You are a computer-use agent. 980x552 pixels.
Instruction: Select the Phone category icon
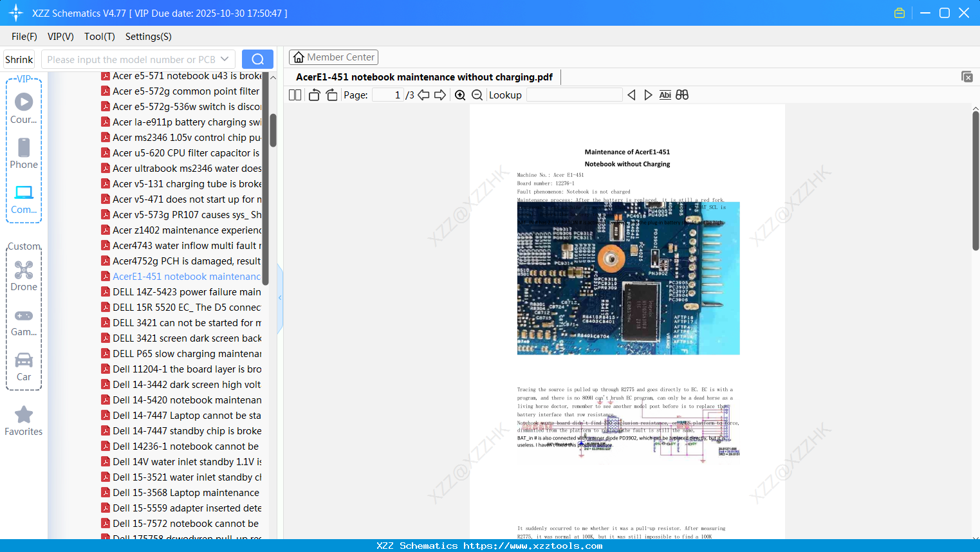24,153
